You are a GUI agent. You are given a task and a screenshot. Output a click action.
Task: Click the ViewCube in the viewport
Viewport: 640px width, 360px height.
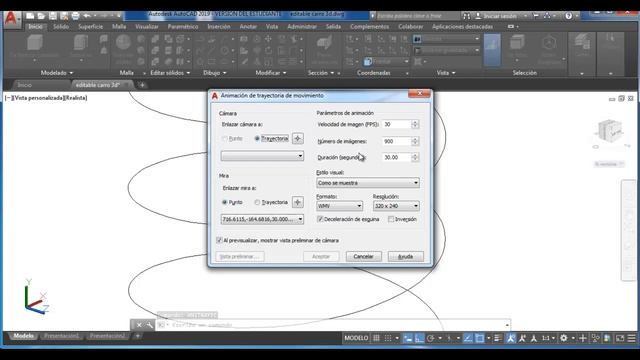(610, 131)
